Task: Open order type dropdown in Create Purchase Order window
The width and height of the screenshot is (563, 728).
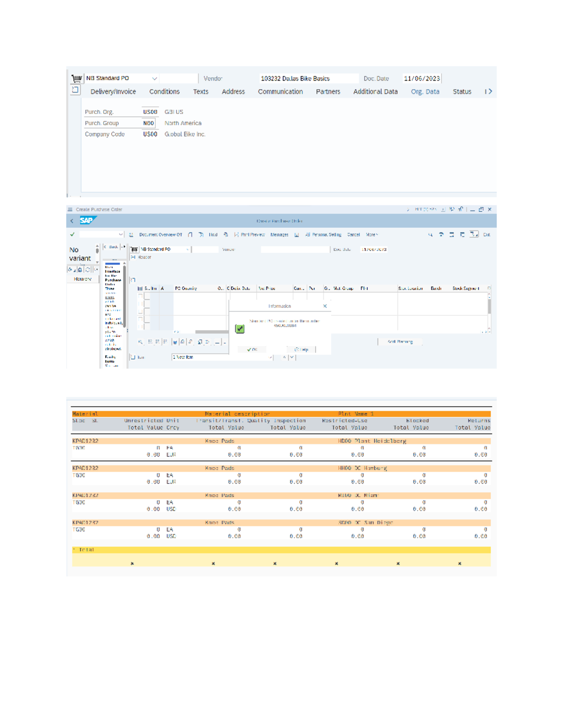Action: tap(188, 249)
